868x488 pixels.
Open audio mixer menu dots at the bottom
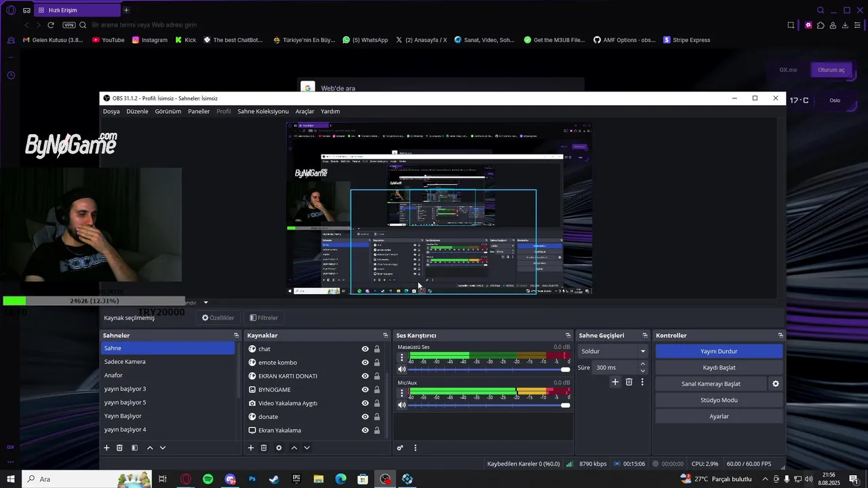[415, 448]
